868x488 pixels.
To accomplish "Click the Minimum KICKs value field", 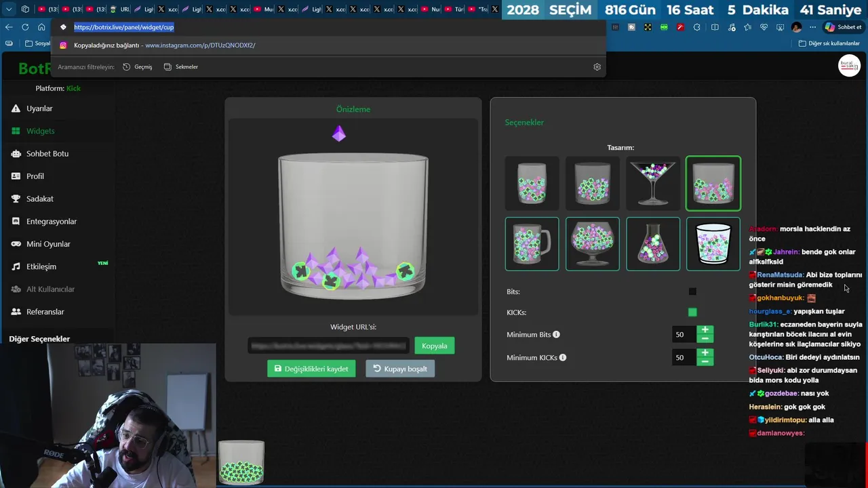I will click(x=684, y=357).
